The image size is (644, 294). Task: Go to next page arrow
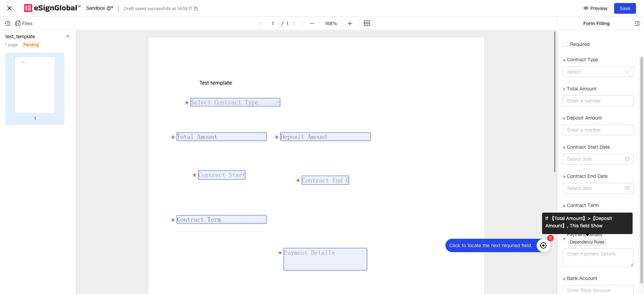(x=294, y=23)
